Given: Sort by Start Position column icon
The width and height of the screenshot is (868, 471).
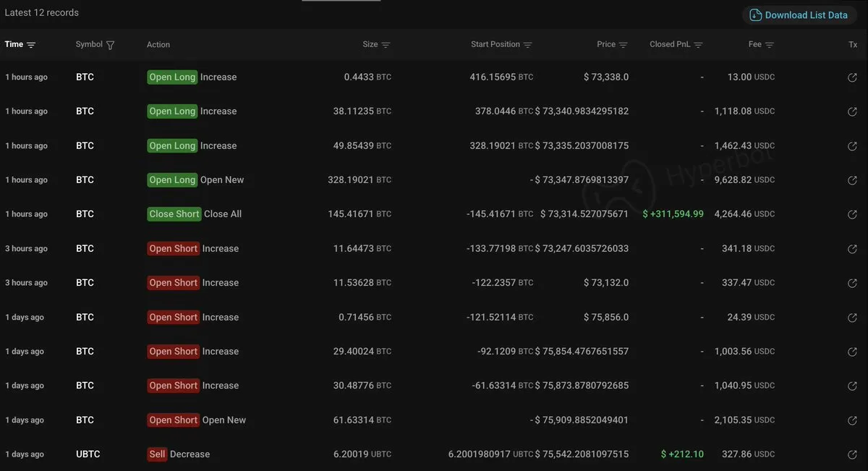Looking at the screenshot, I should 527,45.
